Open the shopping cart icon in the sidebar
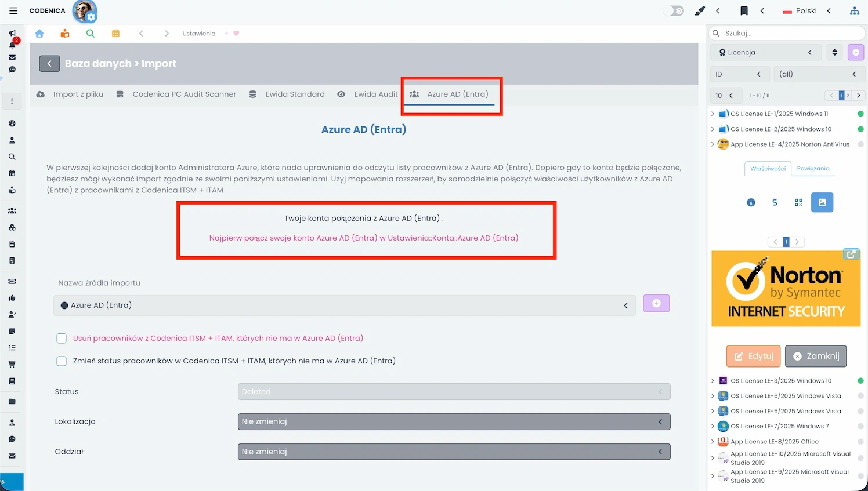This screenshot has width=868, height=491. point(12,363)
